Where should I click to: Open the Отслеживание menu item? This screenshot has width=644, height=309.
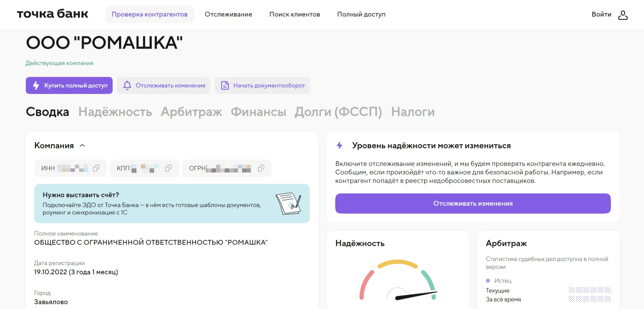tap(228, 14)
